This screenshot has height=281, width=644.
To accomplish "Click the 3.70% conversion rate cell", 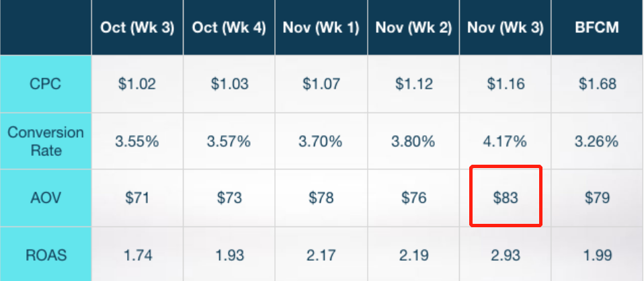I will coord(321,142).
